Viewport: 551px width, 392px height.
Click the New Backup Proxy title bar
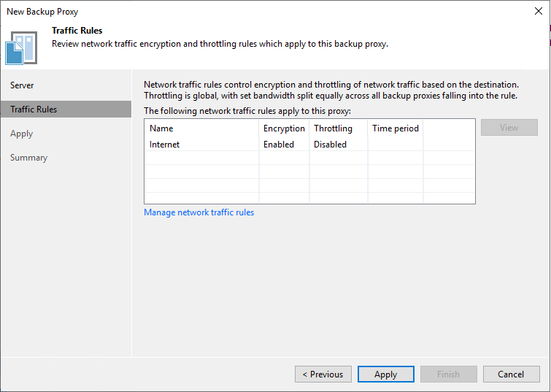(x=219, y=11)
